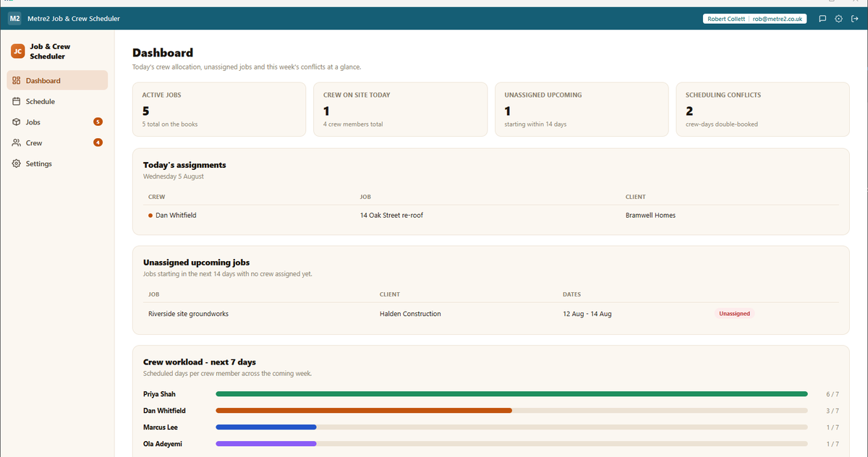Click the Jobs box icon in sidebar
This screenshot has width=868, height=457.
click(16, 122)
